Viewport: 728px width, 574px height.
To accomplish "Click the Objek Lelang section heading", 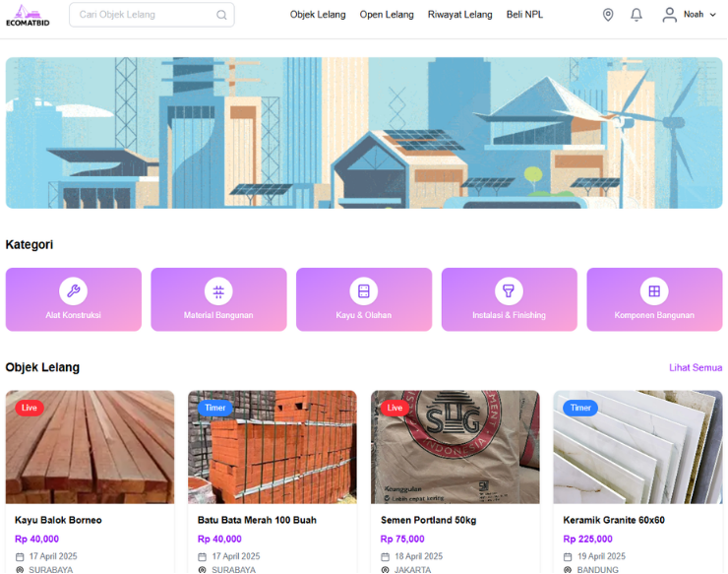I will [x=42, y=367].
